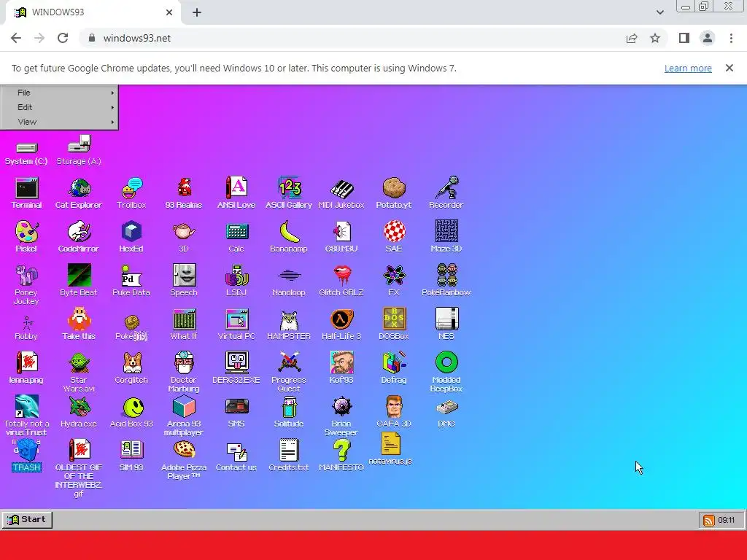Image resolution: width=747 pixels, height=560 pixels.
Task: Select the G80.M3U playlist icon
Action: pos(341,237)
